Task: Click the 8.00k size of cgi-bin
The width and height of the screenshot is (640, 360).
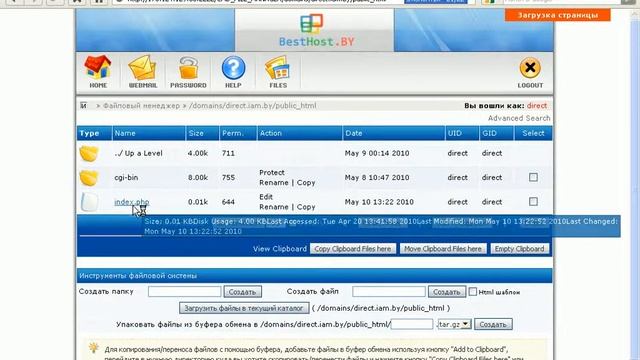Action: point(198,178)
